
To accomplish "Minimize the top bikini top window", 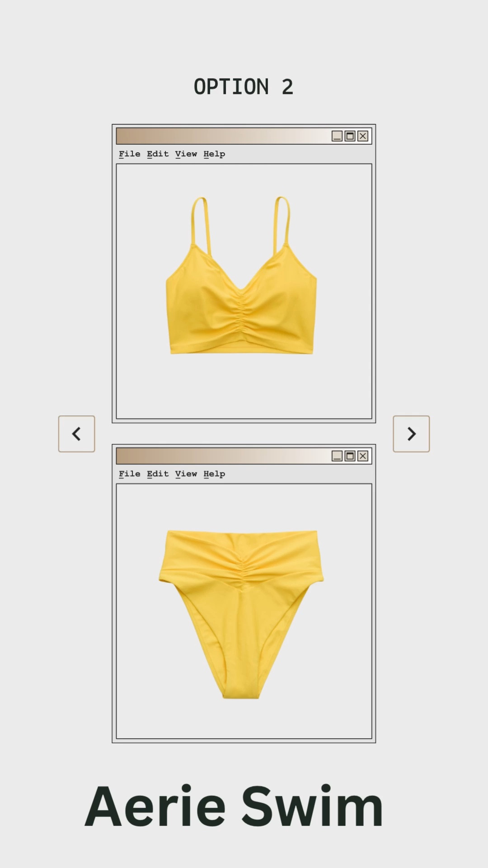I will pos(337,136).
